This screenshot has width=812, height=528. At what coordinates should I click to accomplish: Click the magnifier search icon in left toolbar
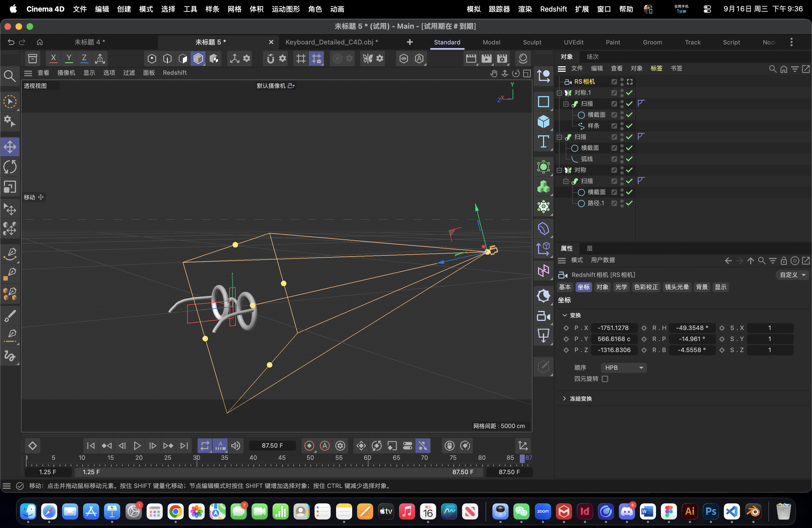coord(10,76)
